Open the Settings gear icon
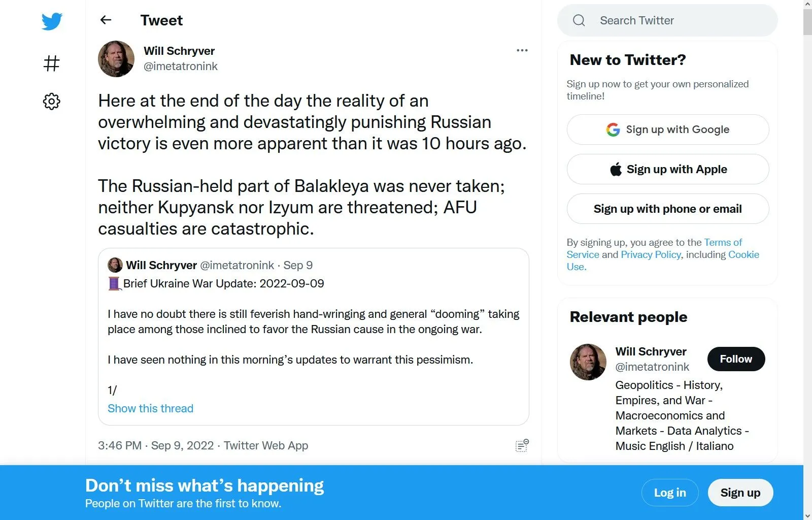This screenshot has height=520, width=812. pos(52,102)
